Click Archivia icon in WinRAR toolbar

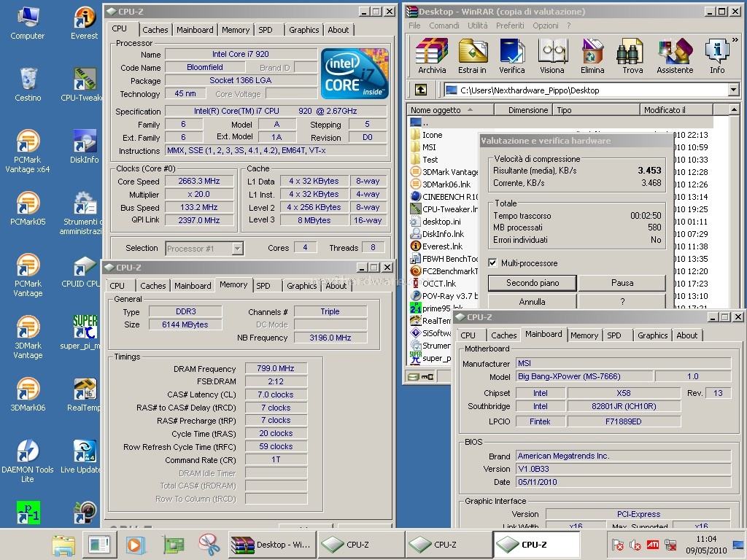click(x=432, y=56)
